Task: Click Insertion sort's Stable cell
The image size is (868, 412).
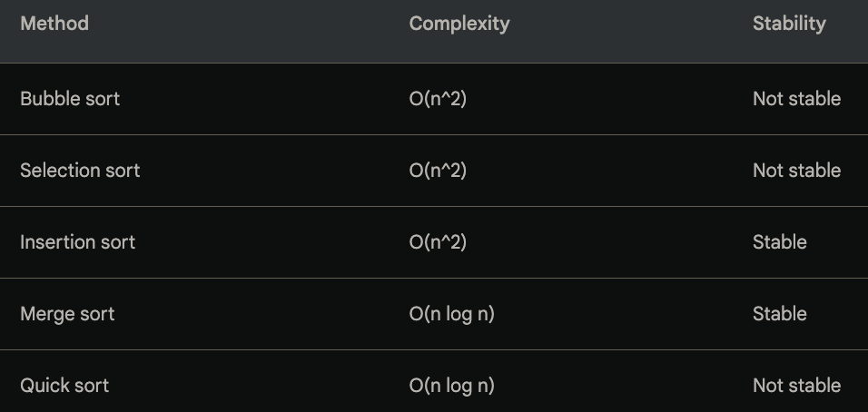Action: click(779, 242)
